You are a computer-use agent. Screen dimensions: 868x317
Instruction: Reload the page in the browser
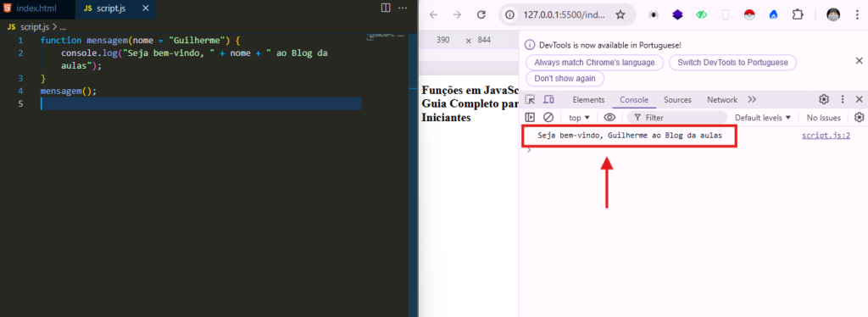pos(481,15)
